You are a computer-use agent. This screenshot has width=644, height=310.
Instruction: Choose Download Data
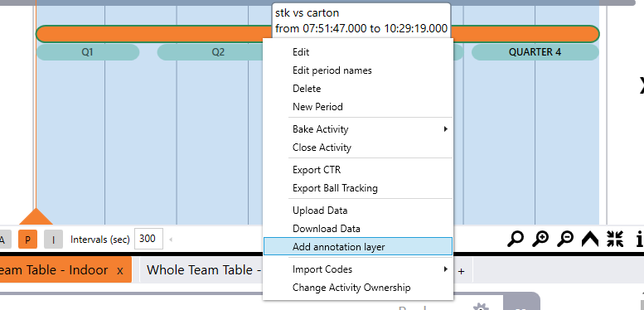pyautogui.click(x=357, y=228)
